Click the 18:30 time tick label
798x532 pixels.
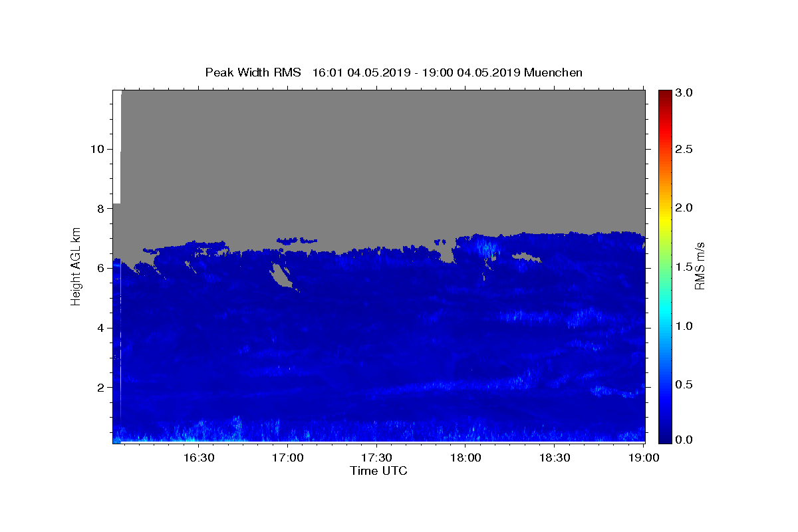click(x=555, y=458)
